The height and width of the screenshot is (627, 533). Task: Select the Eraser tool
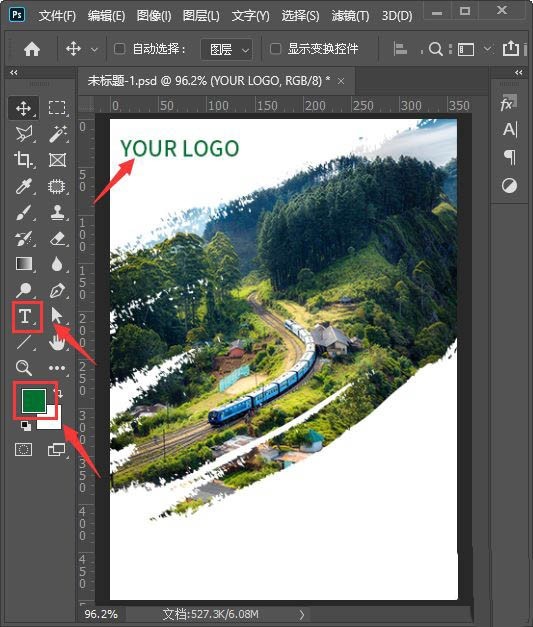[x=57, y=239]
